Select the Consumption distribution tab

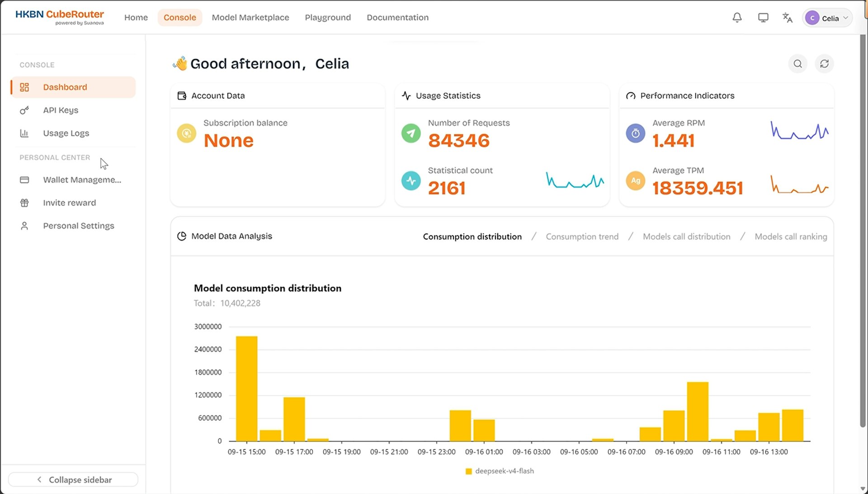472,236
